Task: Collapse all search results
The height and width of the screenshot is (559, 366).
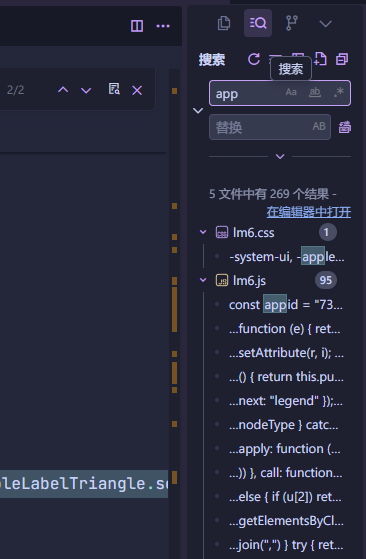Action: point(342,59)
